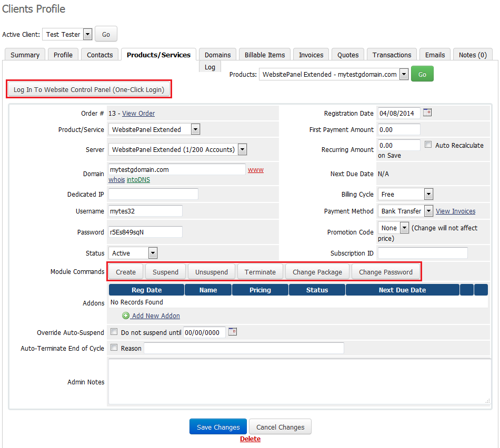This screenshot has width=500, height=448.
Task: Focus the First Payment Amount field
Action: coord(399,129)
